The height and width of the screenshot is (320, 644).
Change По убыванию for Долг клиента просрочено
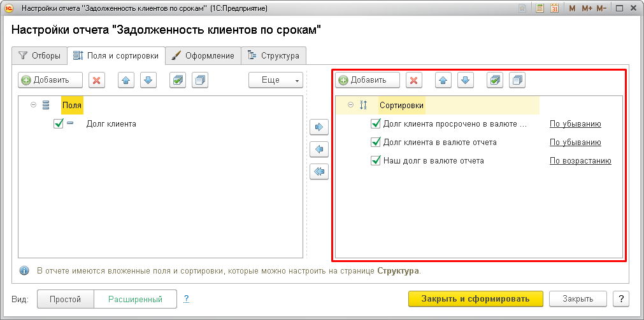(x=575, y=124)
